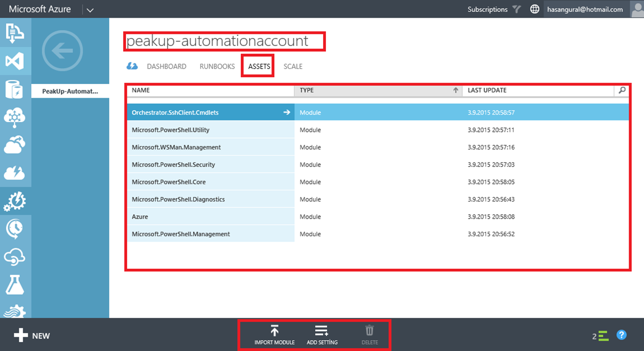
Task: Click Import Module in bottom bar
Action: point(274,335)
